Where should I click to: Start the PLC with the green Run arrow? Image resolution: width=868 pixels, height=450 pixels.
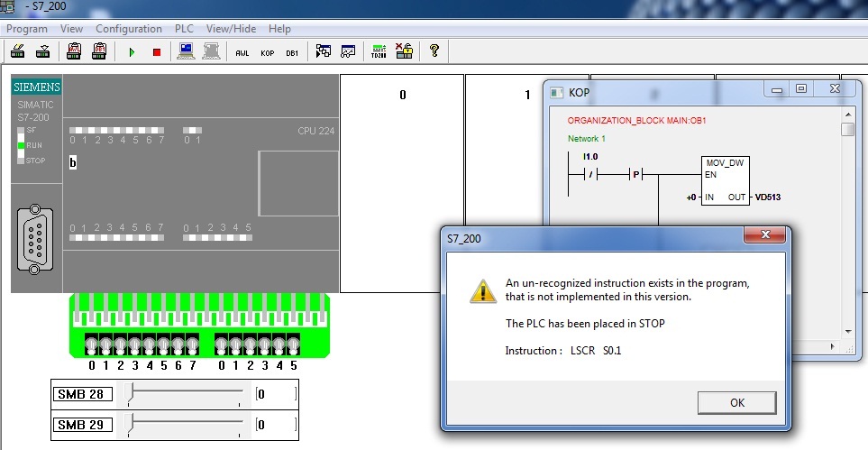click(x=132, y=52)
